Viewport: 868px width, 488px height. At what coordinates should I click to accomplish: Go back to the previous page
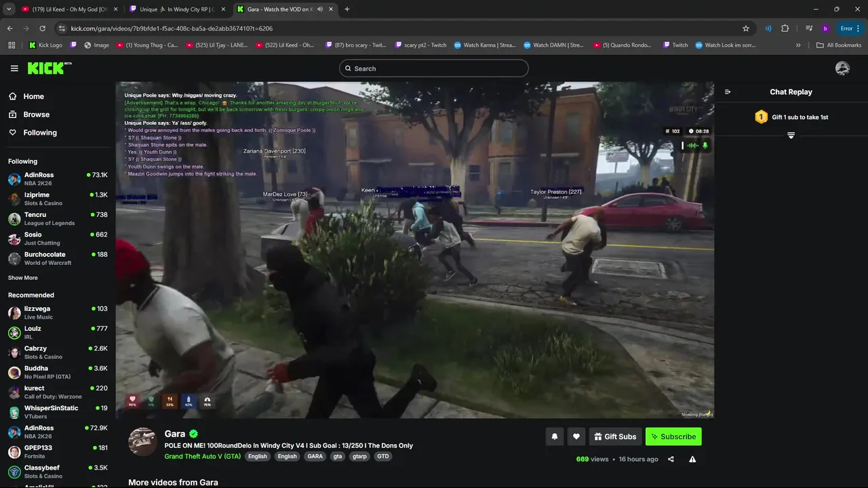click(x=9, y=28)
